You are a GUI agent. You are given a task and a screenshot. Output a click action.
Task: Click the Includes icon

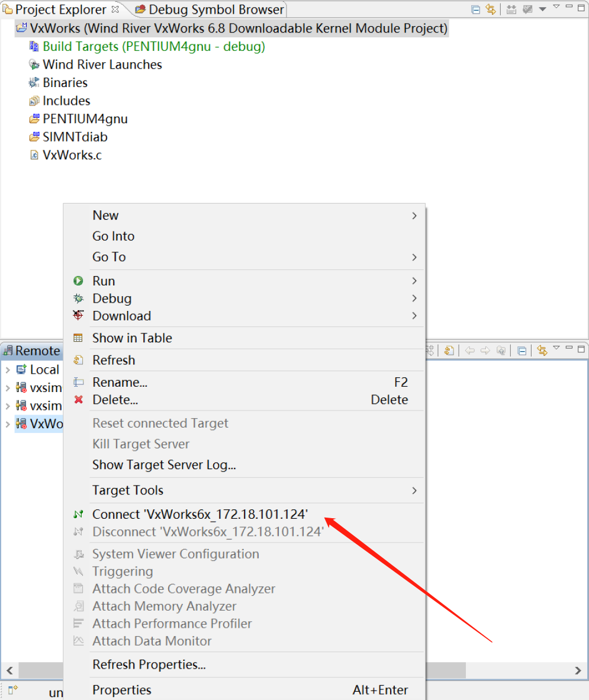coord(34,101)
